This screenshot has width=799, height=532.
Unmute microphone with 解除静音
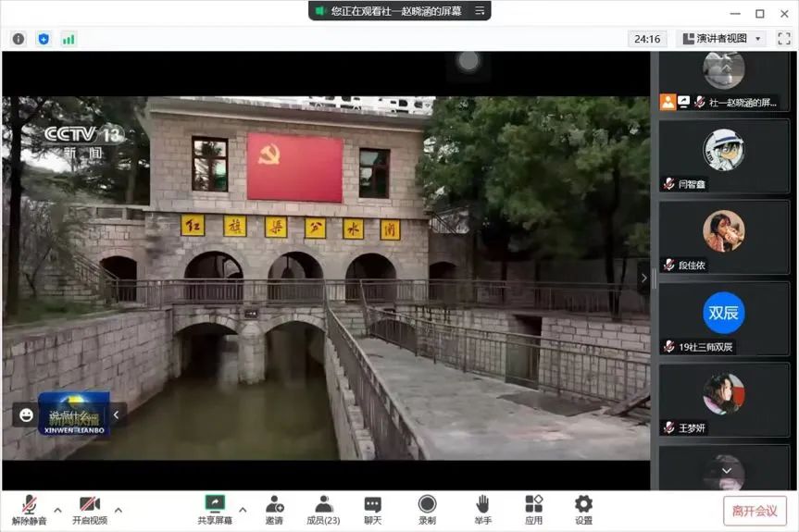pyautogui.click(x=29, y=509)
